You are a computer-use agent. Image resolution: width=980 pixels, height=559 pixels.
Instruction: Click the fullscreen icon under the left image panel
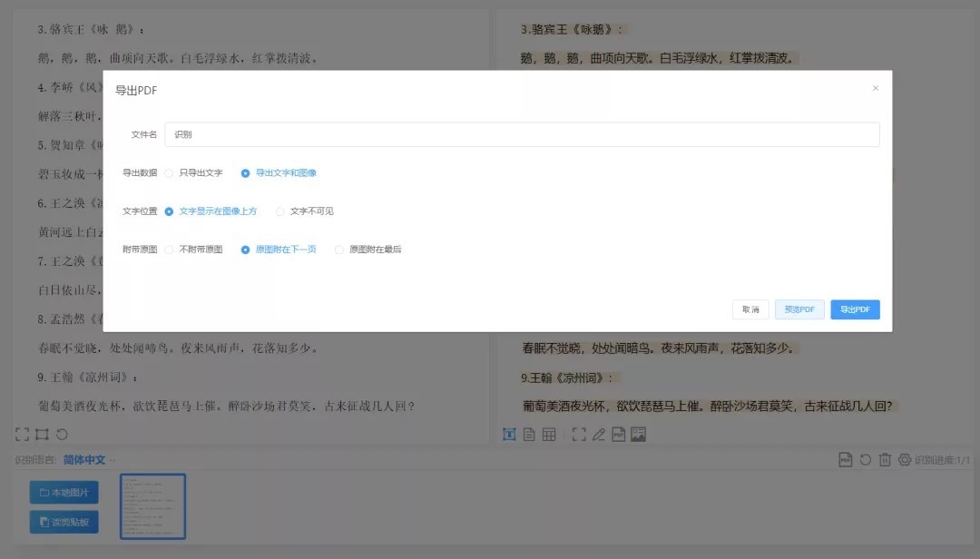pos(23,435)
